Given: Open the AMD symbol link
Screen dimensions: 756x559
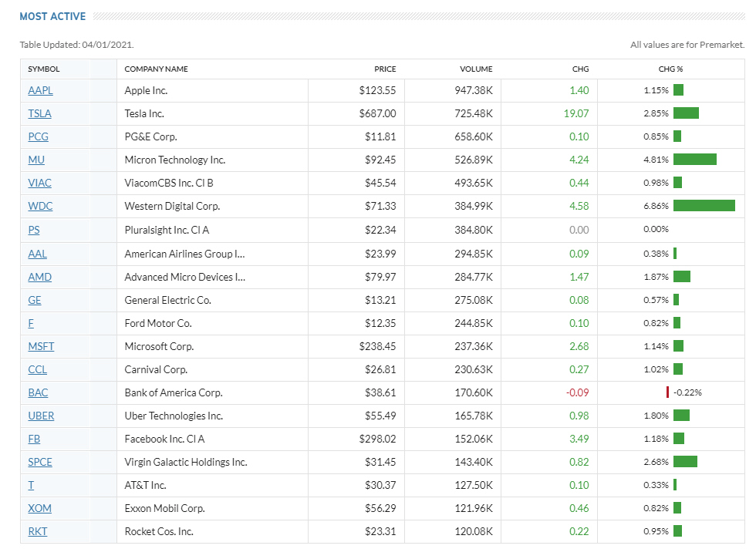Looking at the screenshot, I should click(x=39, y=277).
